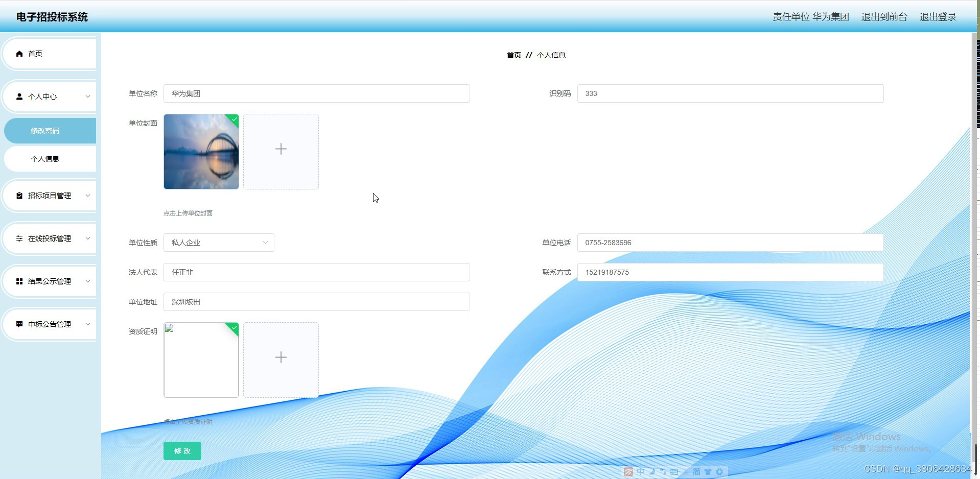Click the 修改 submit button
Viewport: 980px width, 479px height.
pyautogui.click(x=182, y=451)
